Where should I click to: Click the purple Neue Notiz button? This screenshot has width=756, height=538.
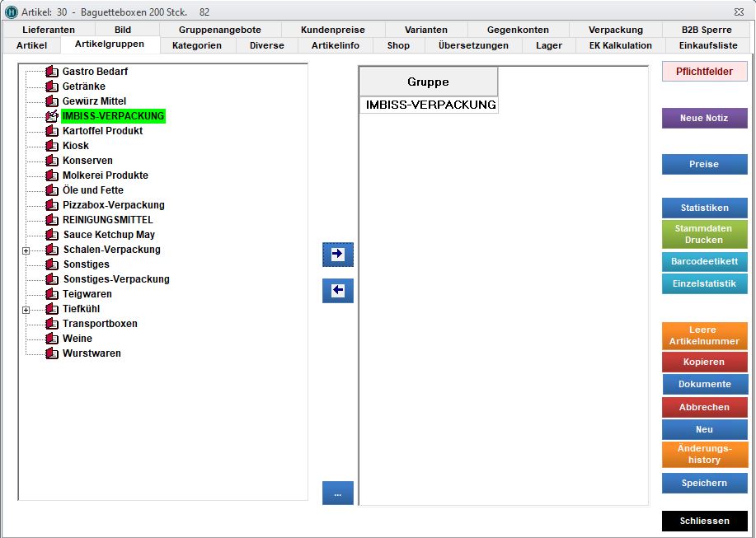click(x=704, y=118)
